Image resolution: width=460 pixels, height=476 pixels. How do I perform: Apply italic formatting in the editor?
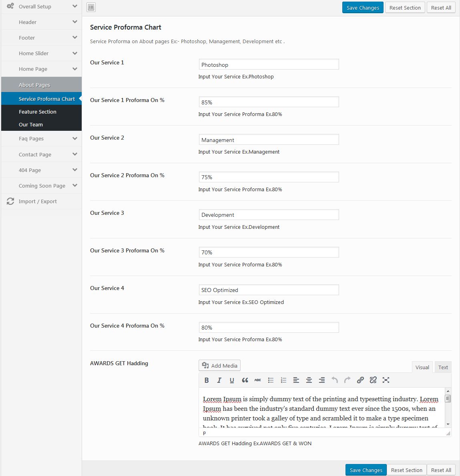[219, 380]
